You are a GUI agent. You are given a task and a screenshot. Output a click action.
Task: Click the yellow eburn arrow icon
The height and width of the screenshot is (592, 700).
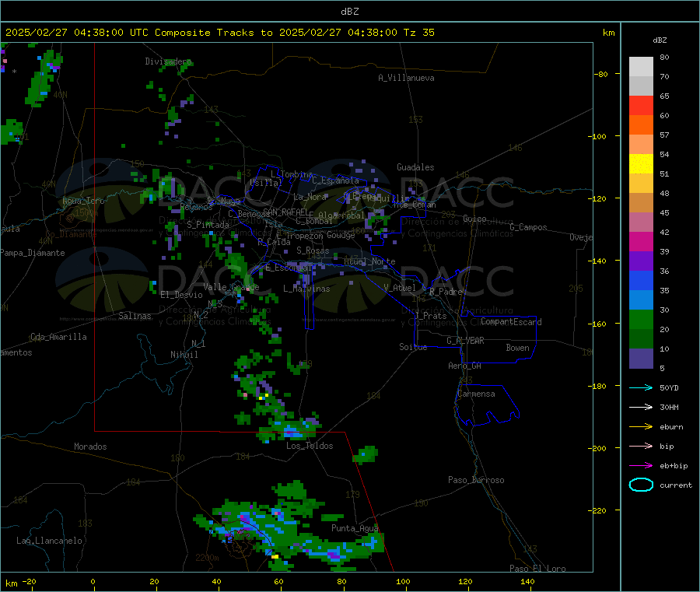[641, 426]
